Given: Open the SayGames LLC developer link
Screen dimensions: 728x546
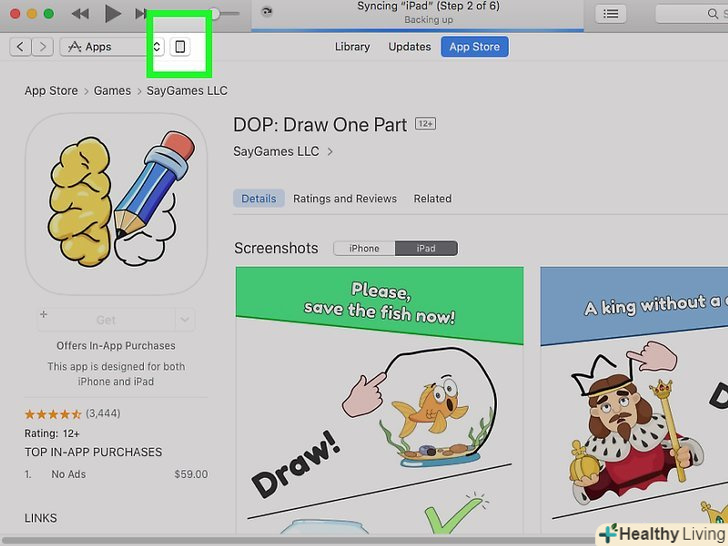Looking at the screenshot, I should (276, 151).
